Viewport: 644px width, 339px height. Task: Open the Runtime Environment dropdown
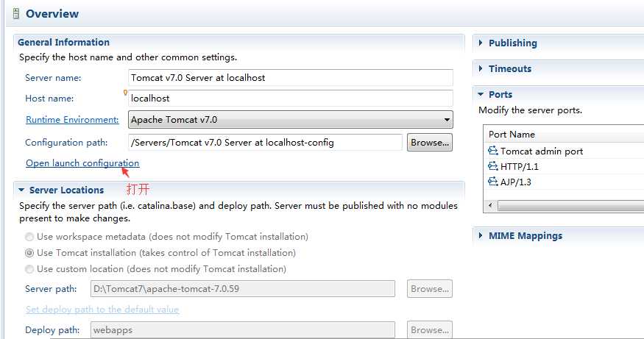pyautogui.click(x=291, y=120)
